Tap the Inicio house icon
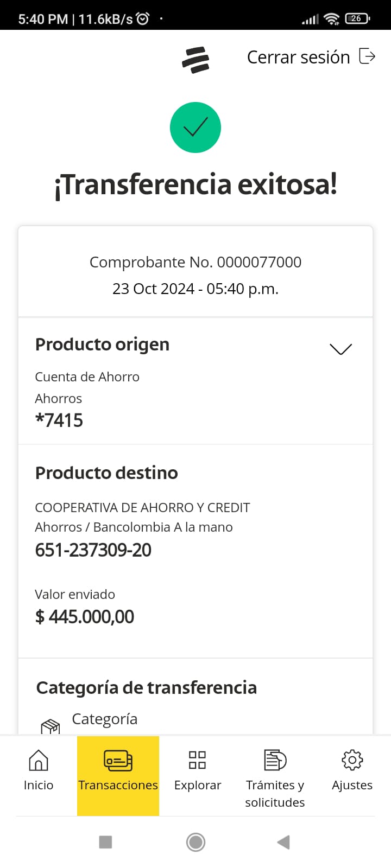This screenshot has height=868, width=391. [38, 760]
